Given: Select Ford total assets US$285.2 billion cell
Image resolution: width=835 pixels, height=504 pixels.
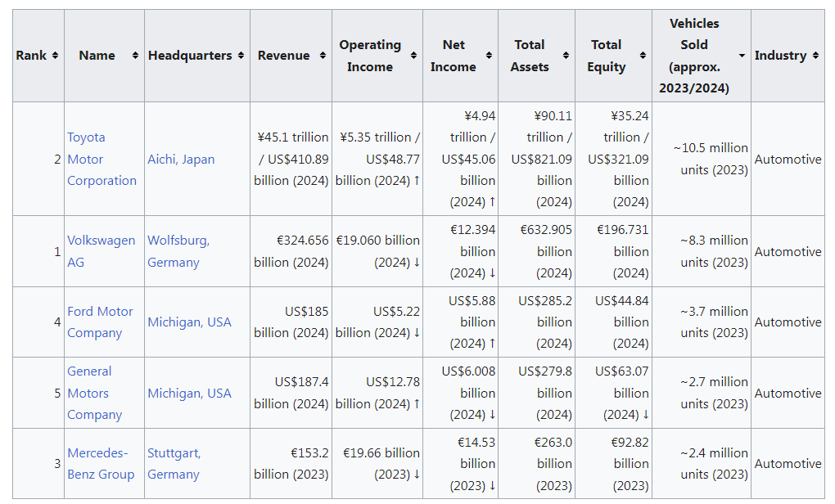Looking at the screenshot, I should coord(537,322).
